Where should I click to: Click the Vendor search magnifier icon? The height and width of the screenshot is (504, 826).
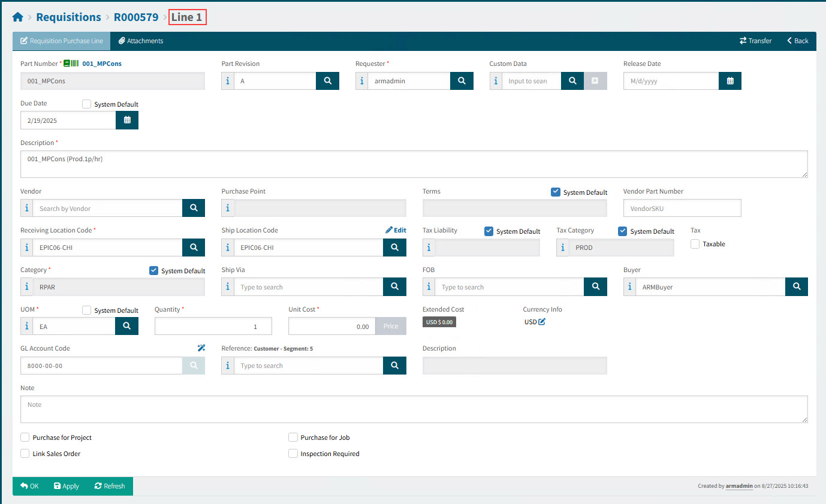[x=193, y=209]
